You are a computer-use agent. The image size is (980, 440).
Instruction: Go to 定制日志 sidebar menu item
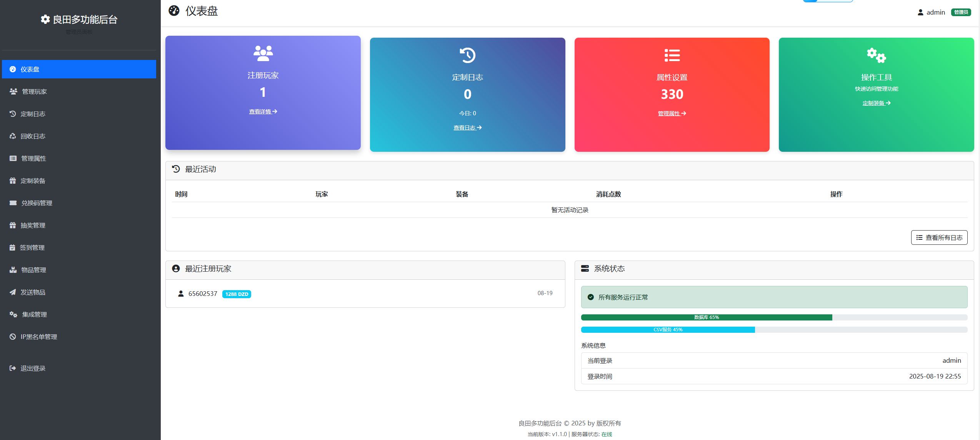tap(79, 114)
